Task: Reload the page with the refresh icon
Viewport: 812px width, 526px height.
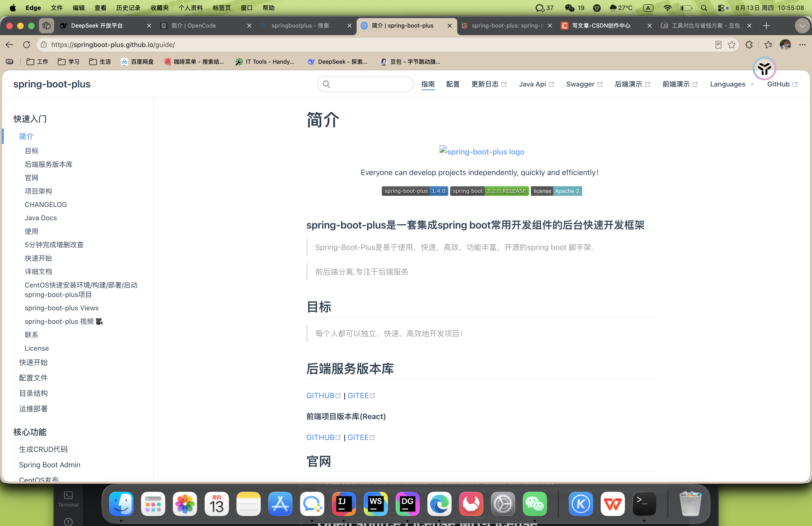Action: point(27,45)
